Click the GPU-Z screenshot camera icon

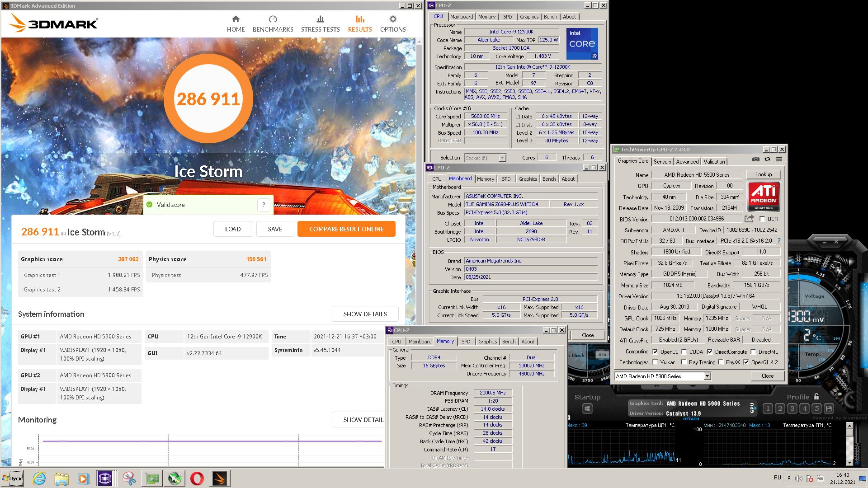pyautogui.click(x=755, y=160)
